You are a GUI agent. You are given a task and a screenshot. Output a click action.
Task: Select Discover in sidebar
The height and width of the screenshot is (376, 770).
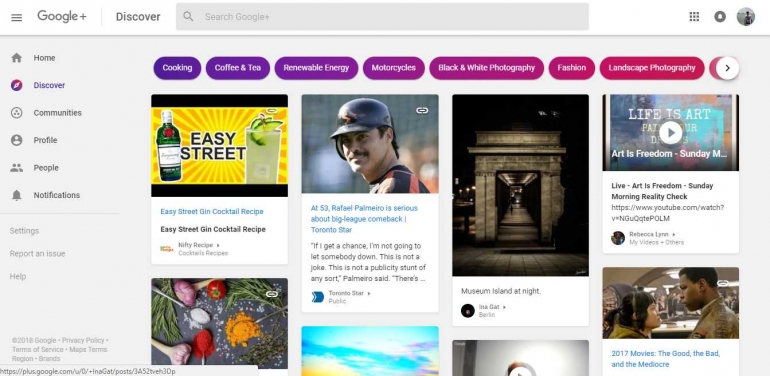(x=49, y=85)
